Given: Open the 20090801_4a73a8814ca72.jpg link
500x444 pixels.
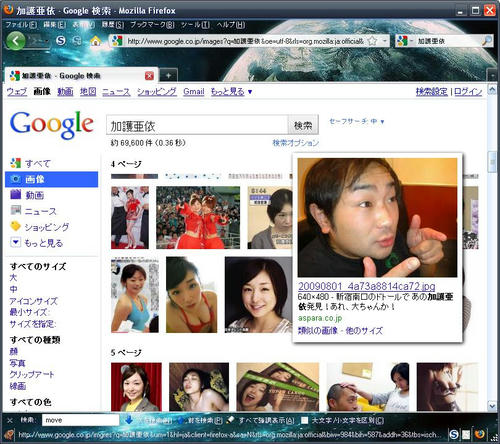Looking at the screenshot, I should point(367,286).
